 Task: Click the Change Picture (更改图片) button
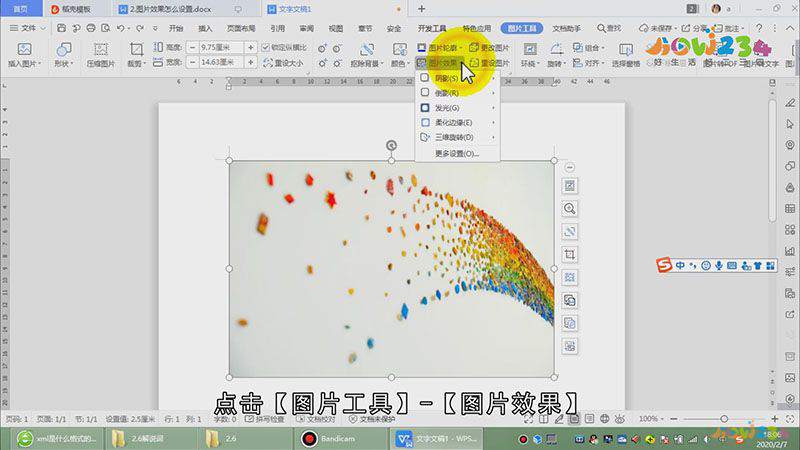pos(489,47)
